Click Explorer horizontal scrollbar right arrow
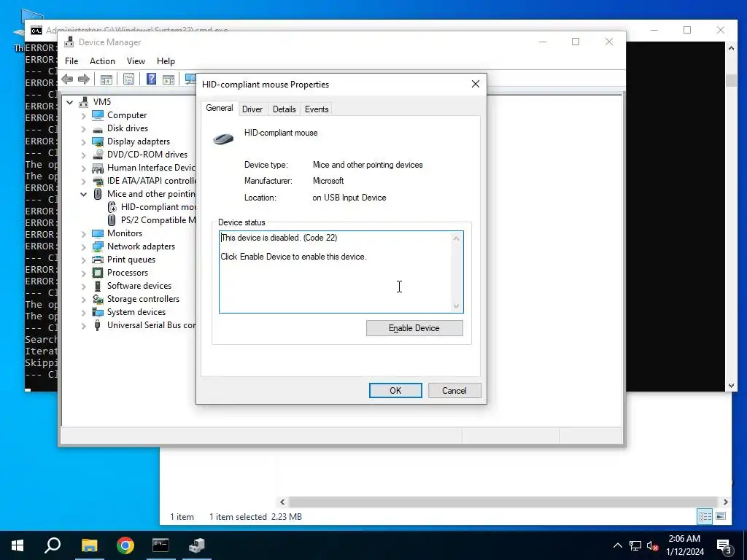747x560 pixels. coord(726,502)
